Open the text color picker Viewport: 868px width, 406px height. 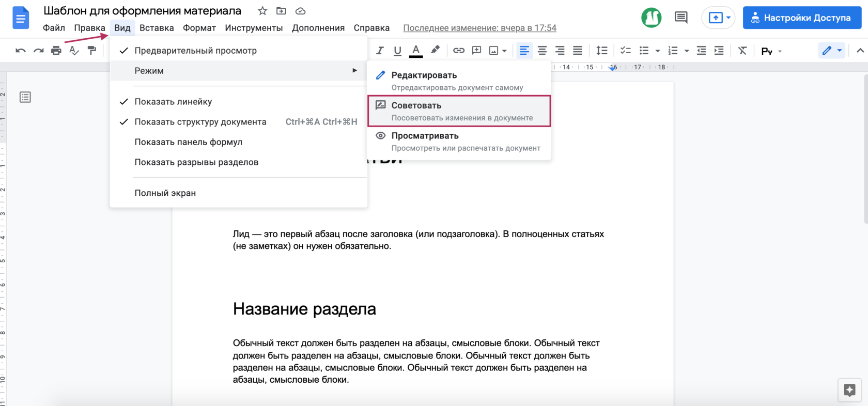416,51
